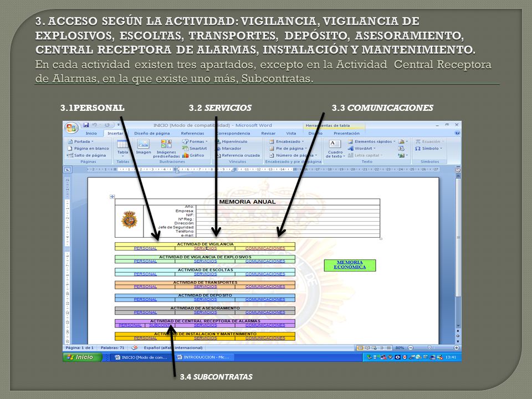Click the police badge image in the table
532x399 pixels.
click(129, 219)
